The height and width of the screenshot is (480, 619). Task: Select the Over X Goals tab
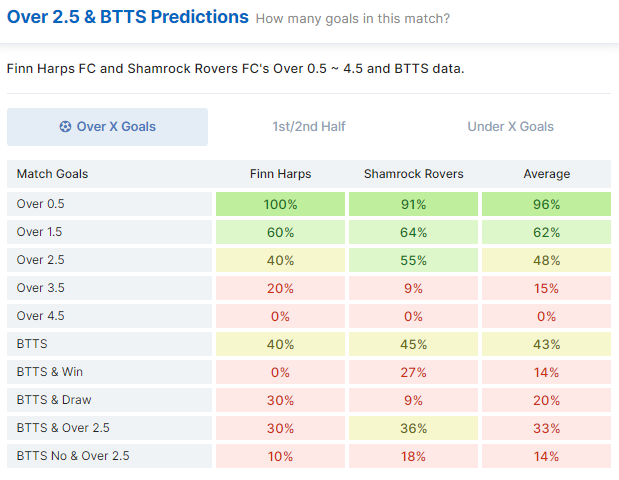point(107,127)
